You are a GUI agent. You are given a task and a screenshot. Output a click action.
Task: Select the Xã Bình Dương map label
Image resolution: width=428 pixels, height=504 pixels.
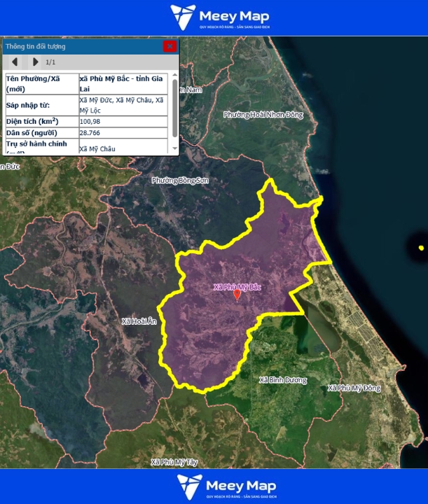283,380
